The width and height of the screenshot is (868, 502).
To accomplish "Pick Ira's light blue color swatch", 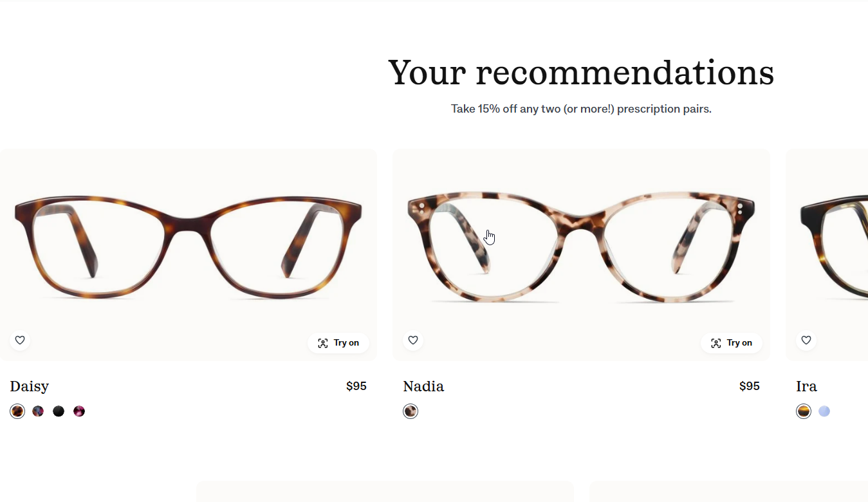I will point(824,411).
